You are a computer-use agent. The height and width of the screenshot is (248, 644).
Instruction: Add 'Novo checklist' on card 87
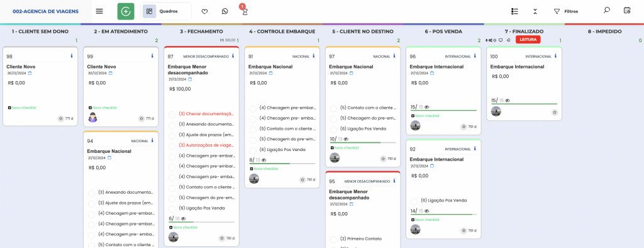[x=183, y=227]
